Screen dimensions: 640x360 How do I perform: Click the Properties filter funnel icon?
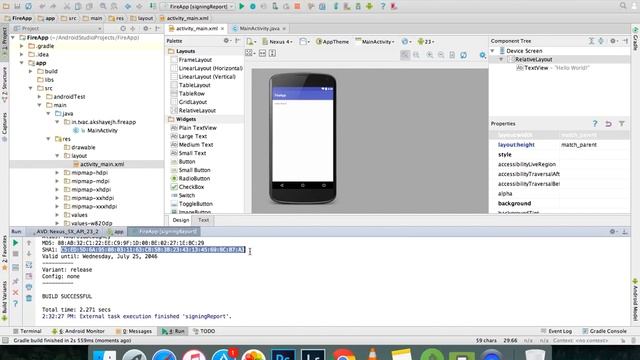(x=622, y=124)
